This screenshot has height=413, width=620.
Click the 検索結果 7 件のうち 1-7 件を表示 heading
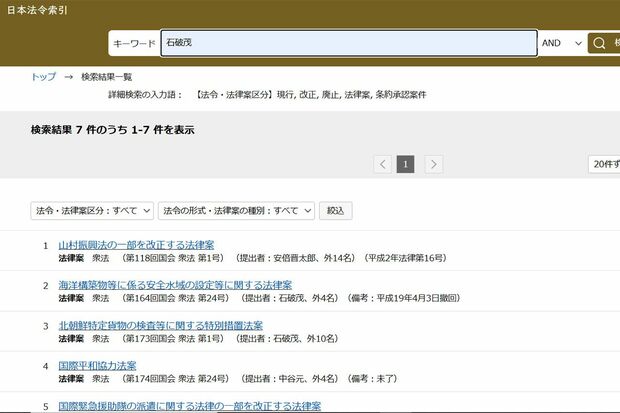[113, 130]
